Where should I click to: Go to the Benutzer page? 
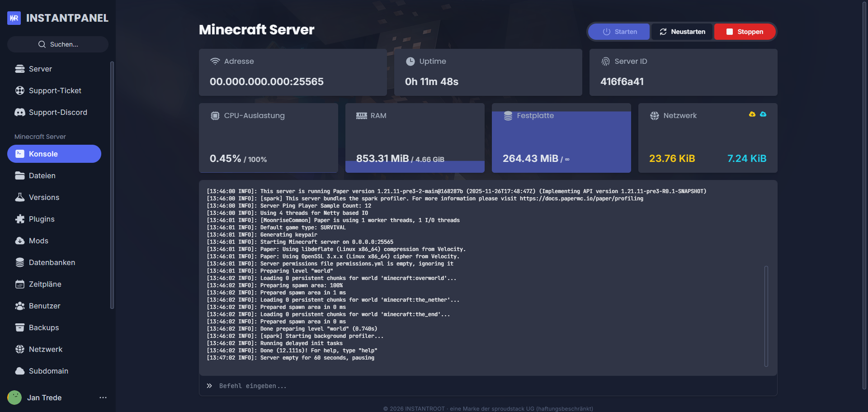click(x=44, y=306)
